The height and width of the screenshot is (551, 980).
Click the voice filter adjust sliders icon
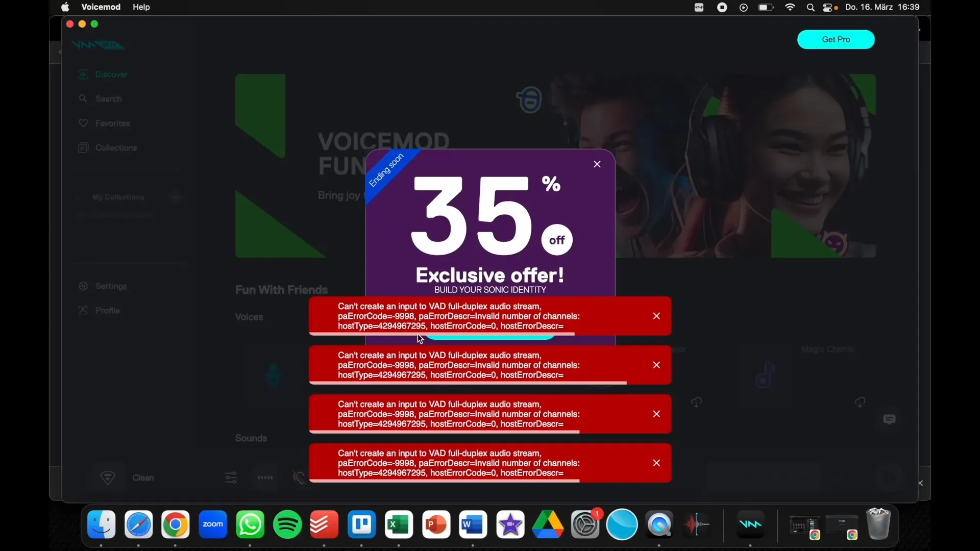(231, 478)
